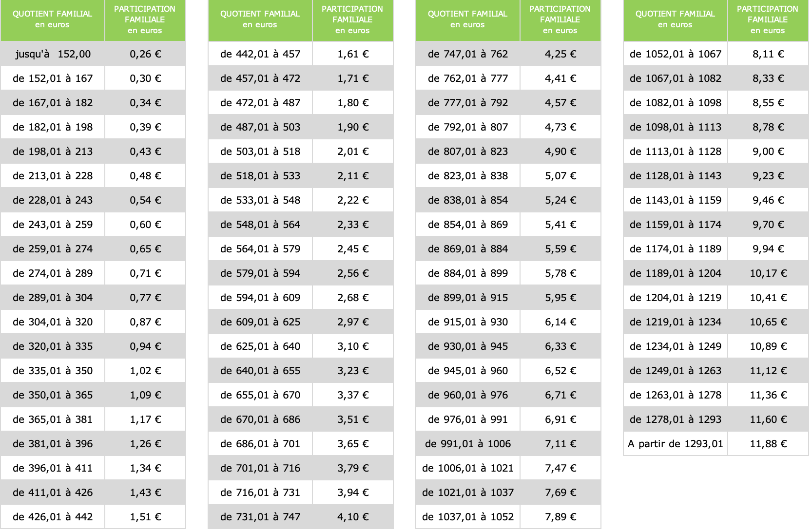Click the row 'de 731,01 à 747'
This screenshot has width=812, height=532.
(x=301, y=517)
